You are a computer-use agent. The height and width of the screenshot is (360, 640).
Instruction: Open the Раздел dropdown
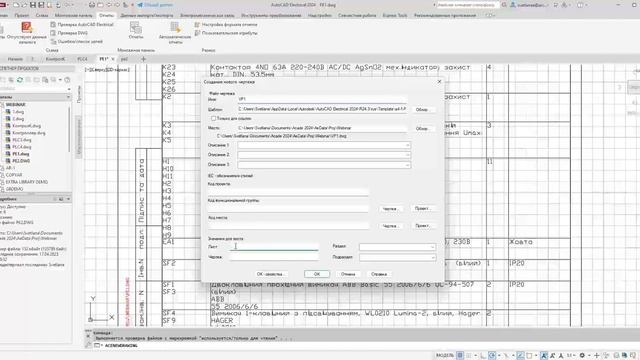click(432, 247)
